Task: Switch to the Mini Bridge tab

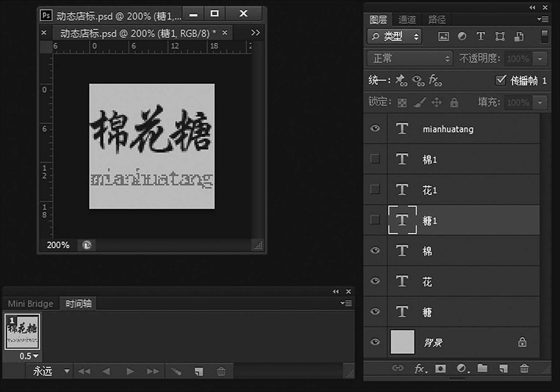Action: point(31,303)
